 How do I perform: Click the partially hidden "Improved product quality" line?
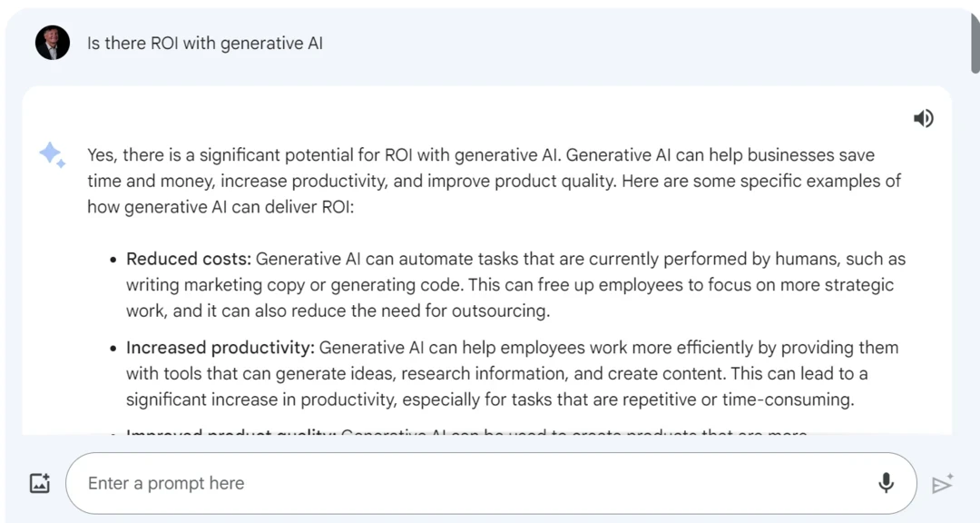click(x=231, y=433)
